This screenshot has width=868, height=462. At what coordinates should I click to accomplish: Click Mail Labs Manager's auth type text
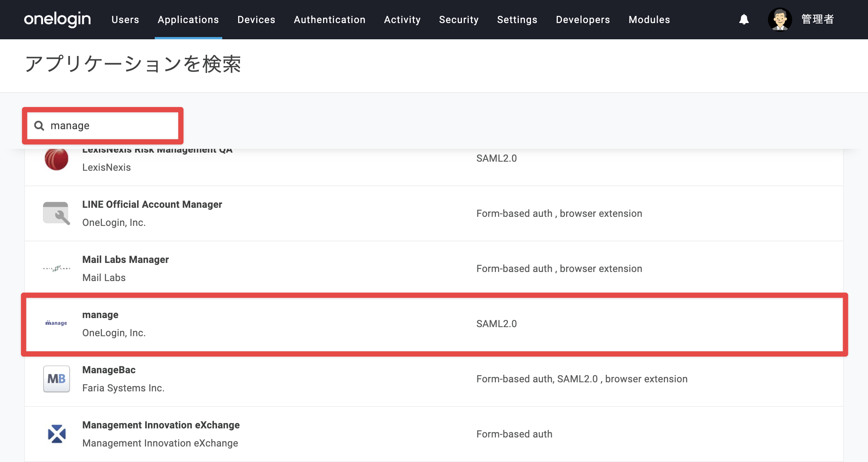(559, 269)
